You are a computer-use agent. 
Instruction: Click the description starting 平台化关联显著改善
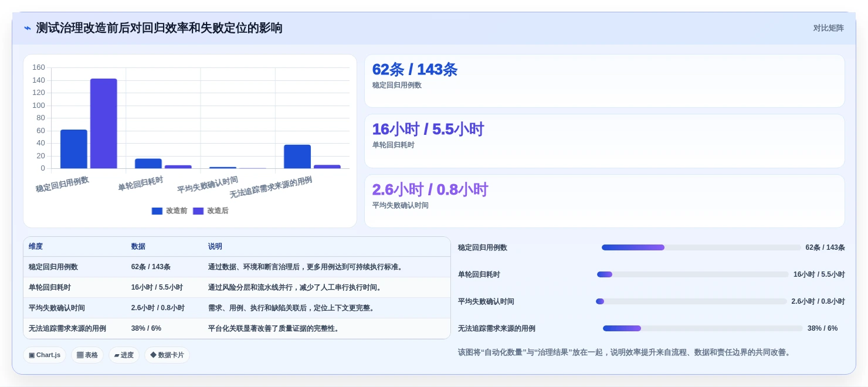pos(274,328)
